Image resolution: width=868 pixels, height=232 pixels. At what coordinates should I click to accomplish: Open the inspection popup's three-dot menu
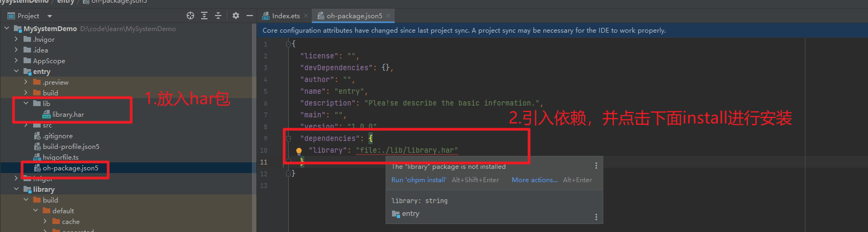tap(596, 166)
